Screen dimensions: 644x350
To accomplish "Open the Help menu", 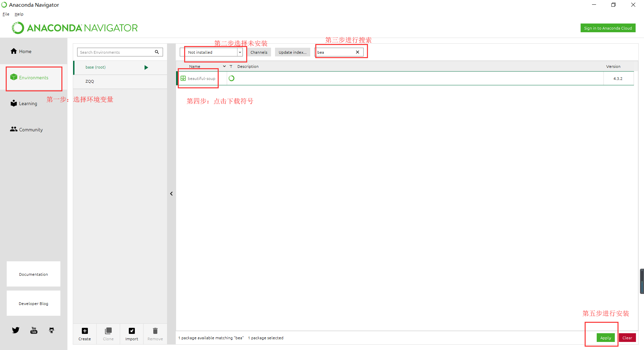I will (19, 14).
